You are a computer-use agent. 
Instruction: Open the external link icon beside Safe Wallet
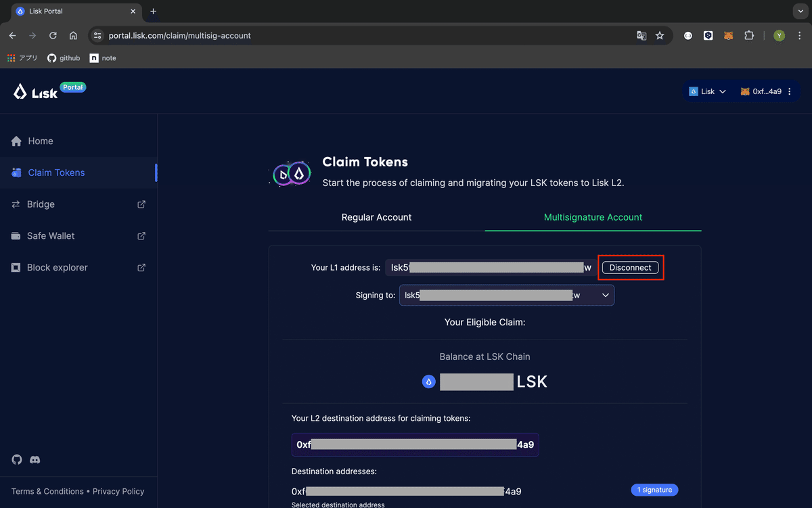tap(141, 236)
